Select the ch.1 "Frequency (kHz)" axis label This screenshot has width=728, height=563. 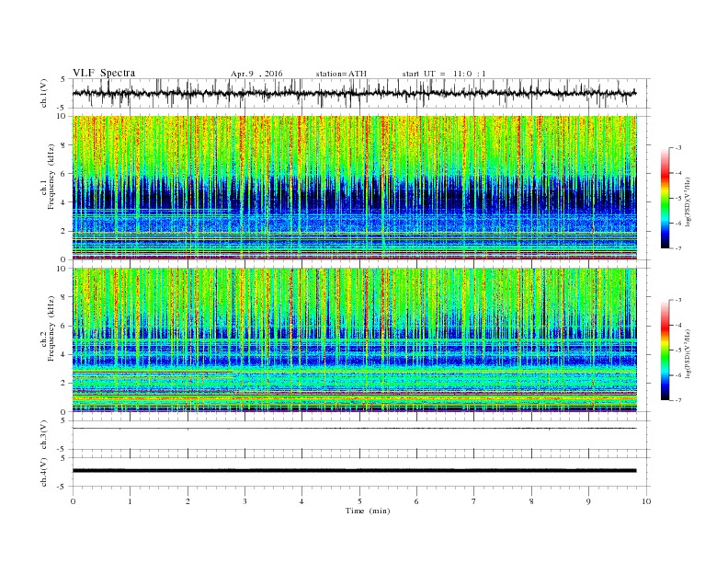pos(51,177)
